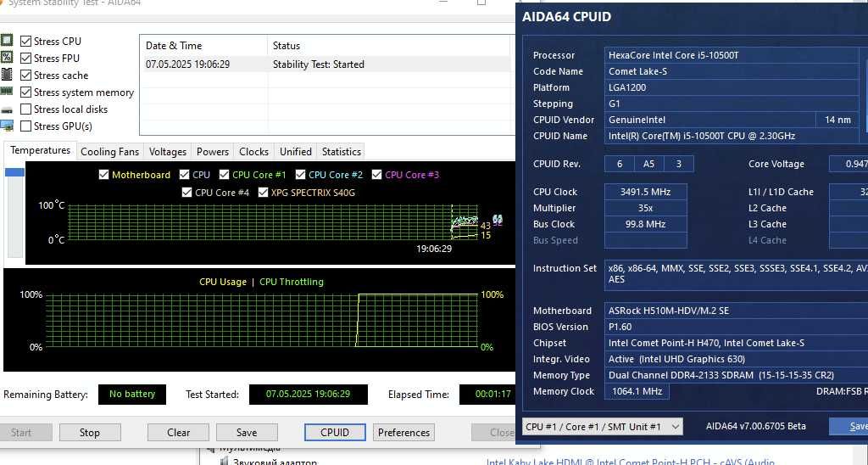Click the Save button in AIDA64 CPUID panel

[x=850, y=426]
